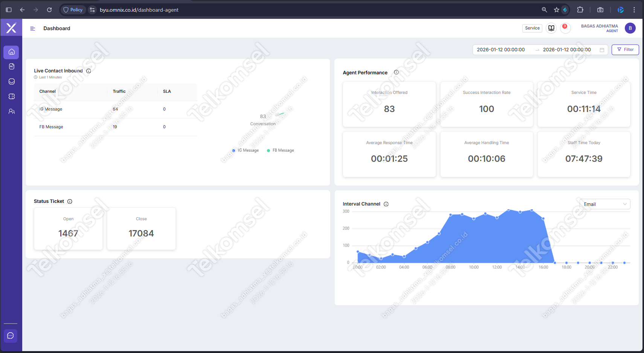Click the browser zoom magnifier icon
Screen dimensions: 644x353
point(544,10)
